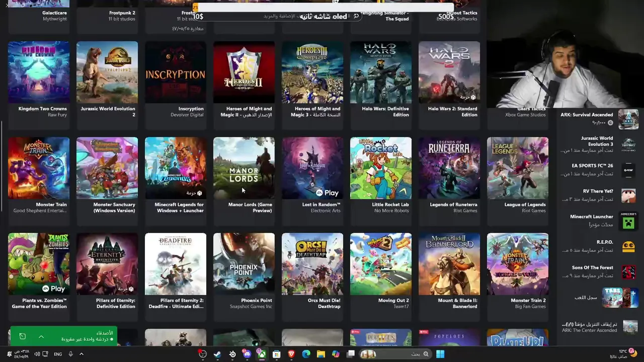Click the taskbar search box
The image size is (644, 362).
[x=395, y=354]
